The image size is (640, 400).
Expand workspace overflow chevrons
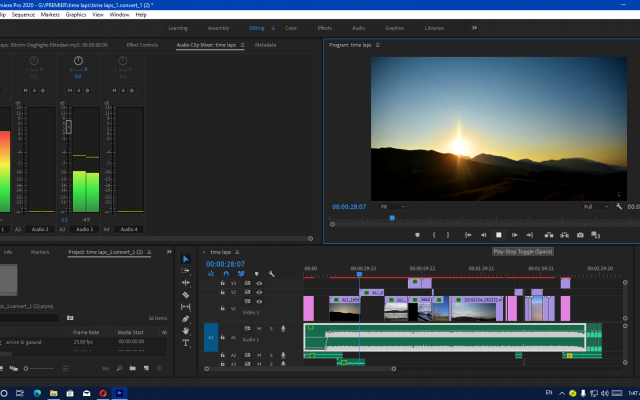pyautogui.click(x=474, y=28)
